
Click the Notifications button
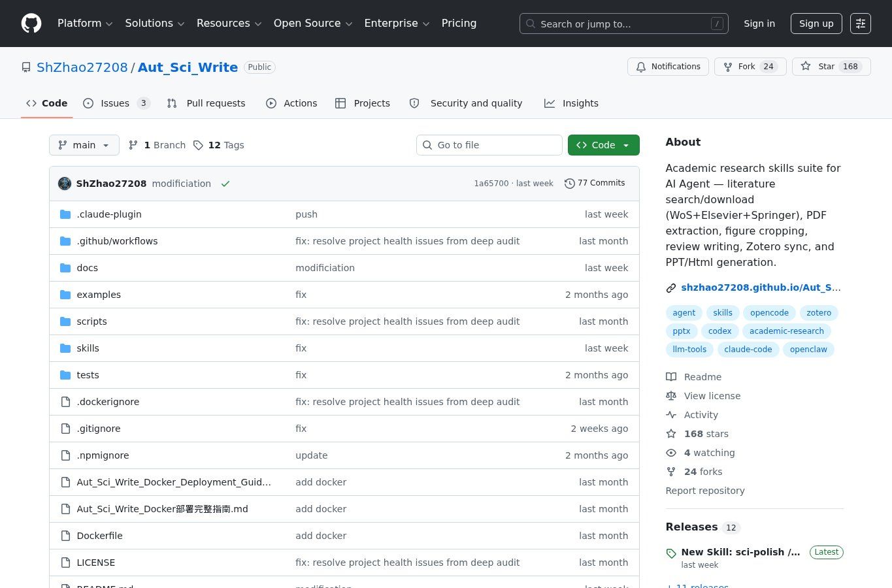668,67
